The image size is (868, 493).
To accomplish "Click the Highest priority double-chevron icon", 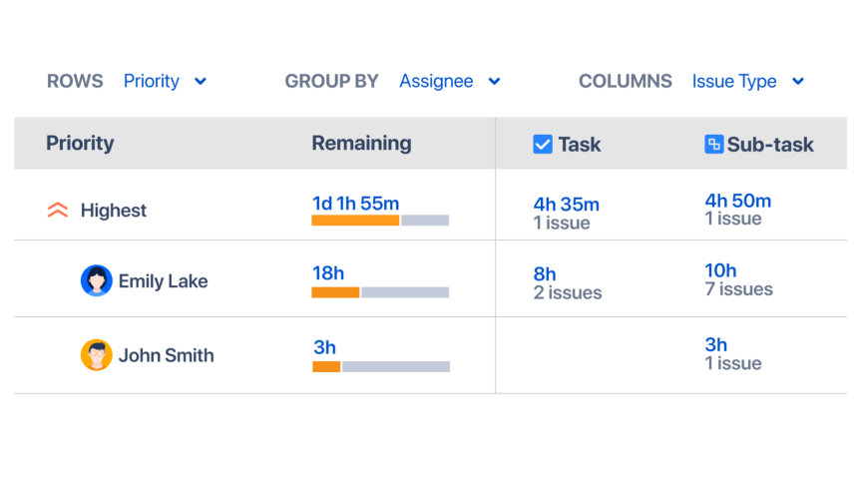I will (58, 211).
